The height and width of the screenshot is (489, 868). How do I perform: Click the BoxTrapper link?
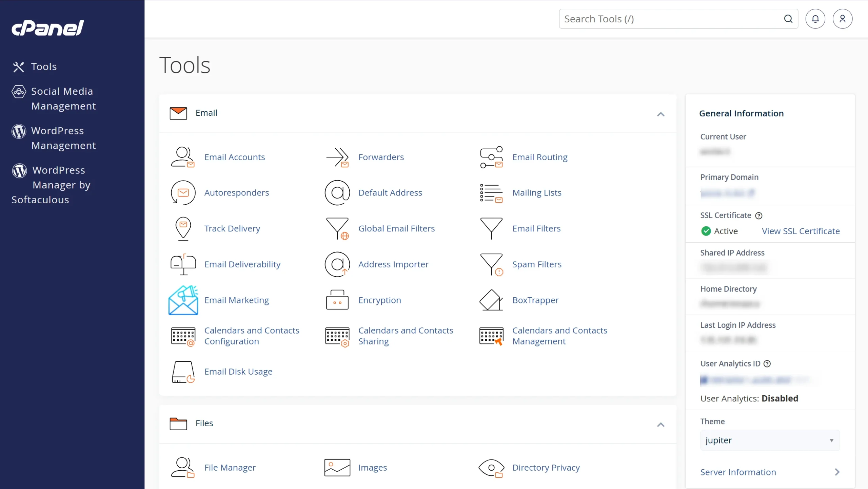535,300
